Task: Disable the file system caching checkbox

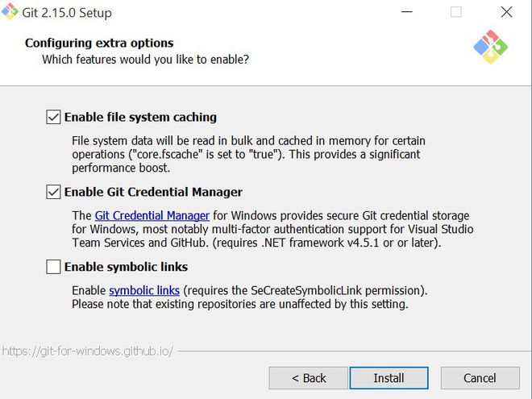Action: tap(54, 117)
